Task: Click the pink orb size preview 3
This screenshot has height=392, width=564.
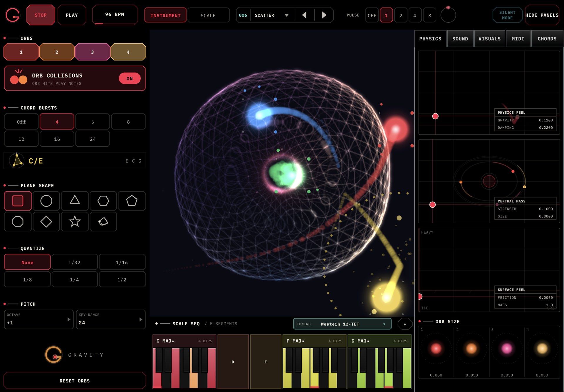Action: [x=507, y=349]
